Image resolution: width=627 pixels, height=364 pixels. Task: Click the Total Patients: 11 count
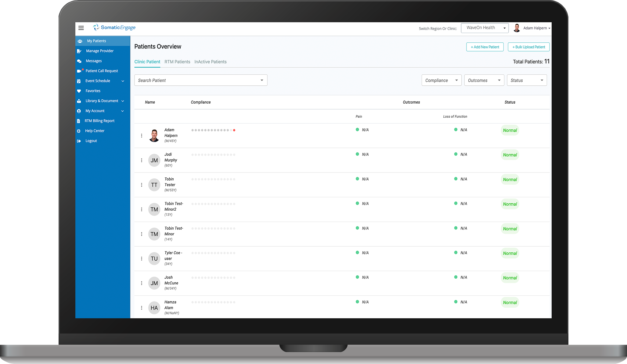coord(531,62)
